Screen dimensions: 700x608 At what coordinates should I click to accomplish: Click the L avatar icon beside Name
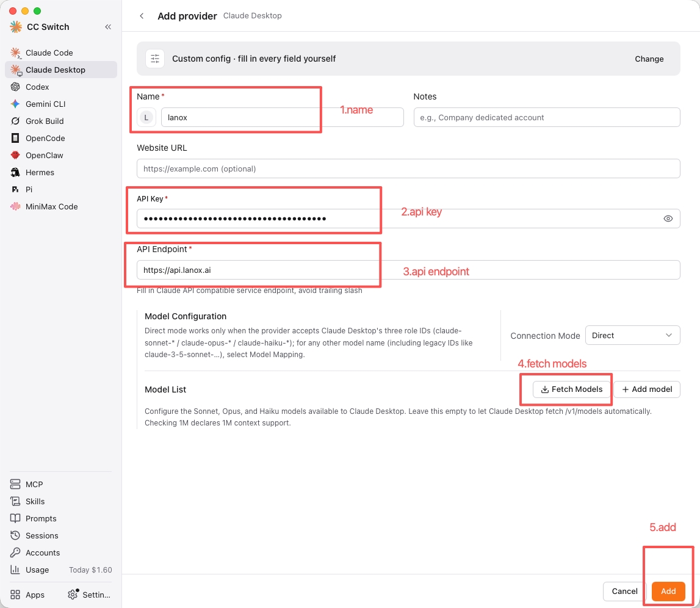[146, 117]
